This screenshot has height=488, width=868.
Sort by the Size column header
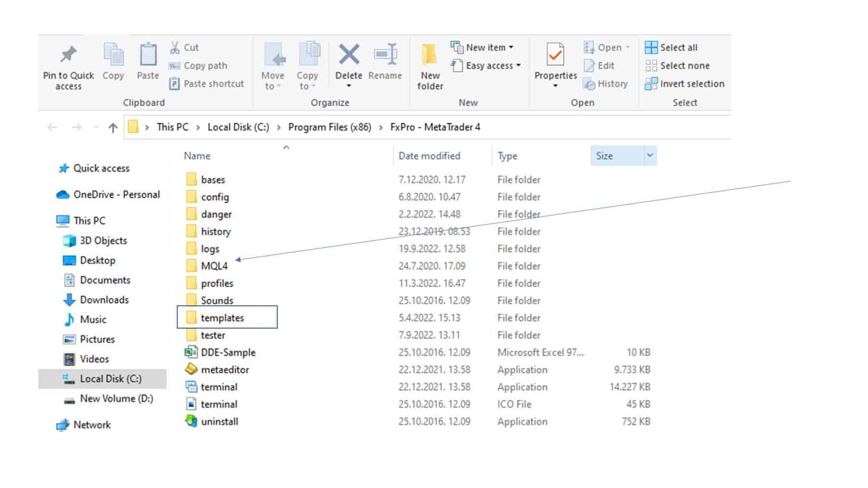point(604,156)
